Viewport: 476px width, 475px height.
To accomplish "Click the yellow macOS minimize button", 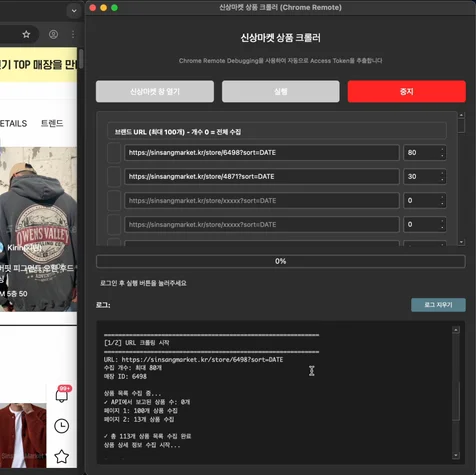I will pos(104,8).
